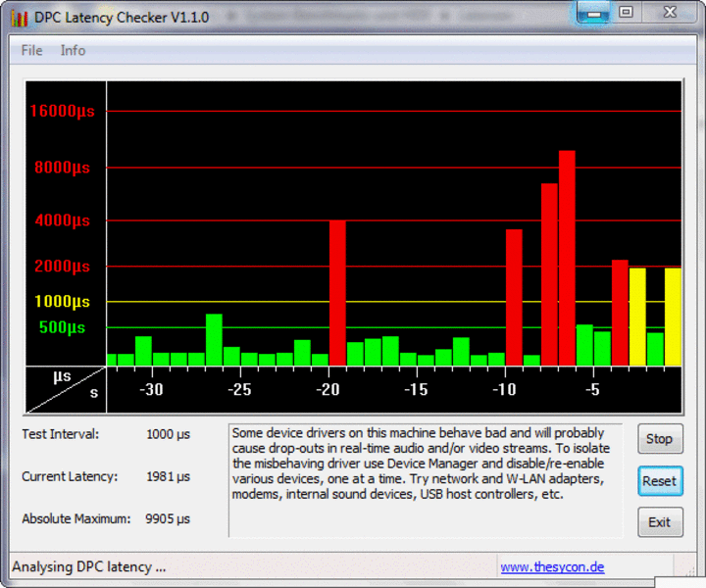Click the Absolute Maximum label
The image size is (706, 588).
76,518
